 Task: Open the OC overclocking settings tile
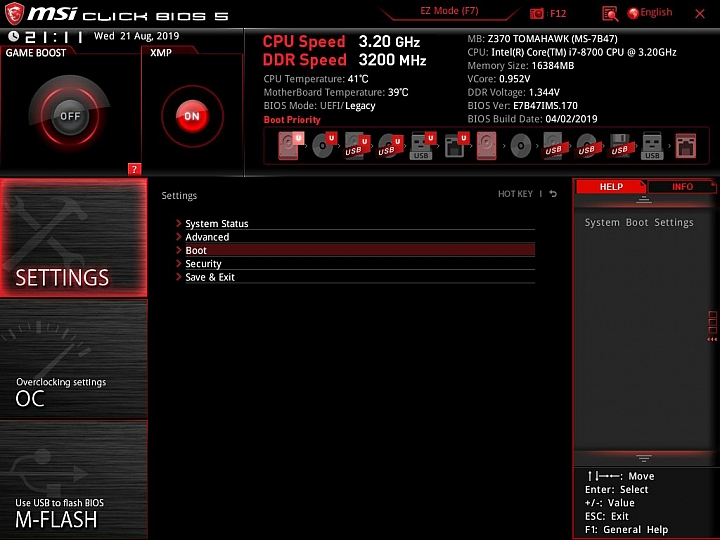73,359
